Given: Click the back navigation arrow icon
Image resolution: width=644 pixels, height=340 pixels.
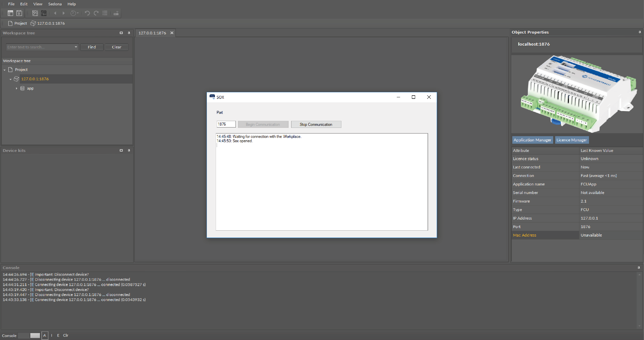Looking at the screenshot, I should 55,13.
